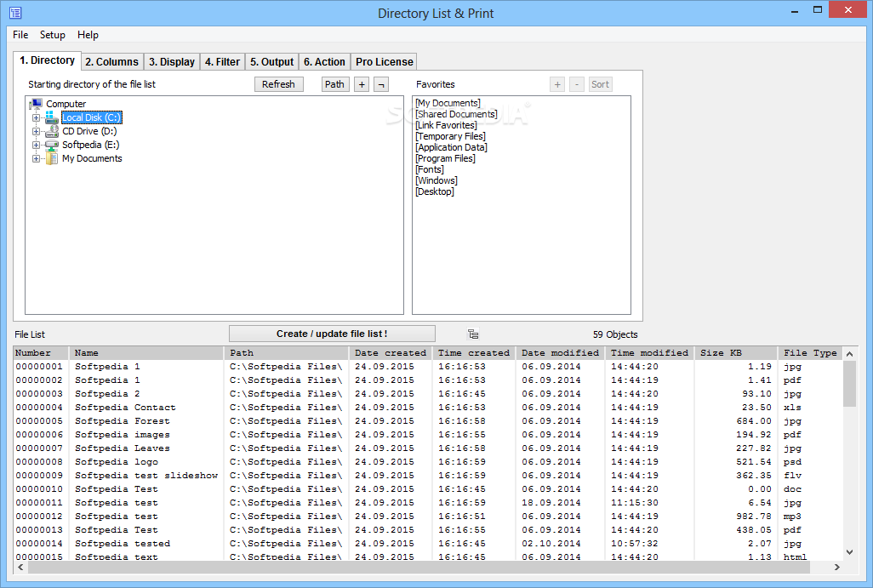Click Create / update file list! button
Viewport: 873px width, 588px height.
pyautogui.click(x=332, y=334)
